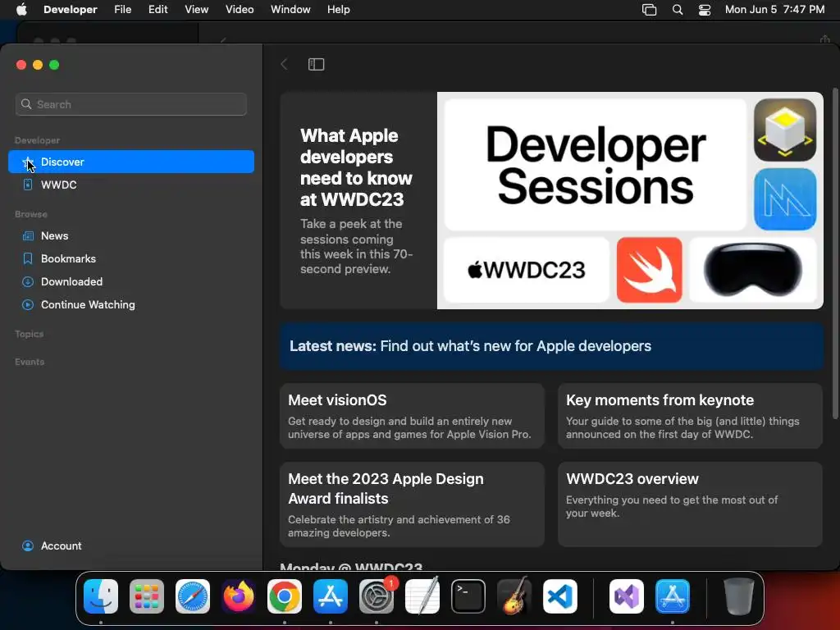Go back using the left chevron
Screen dimensions: 840x630
(x=284, y=64)
